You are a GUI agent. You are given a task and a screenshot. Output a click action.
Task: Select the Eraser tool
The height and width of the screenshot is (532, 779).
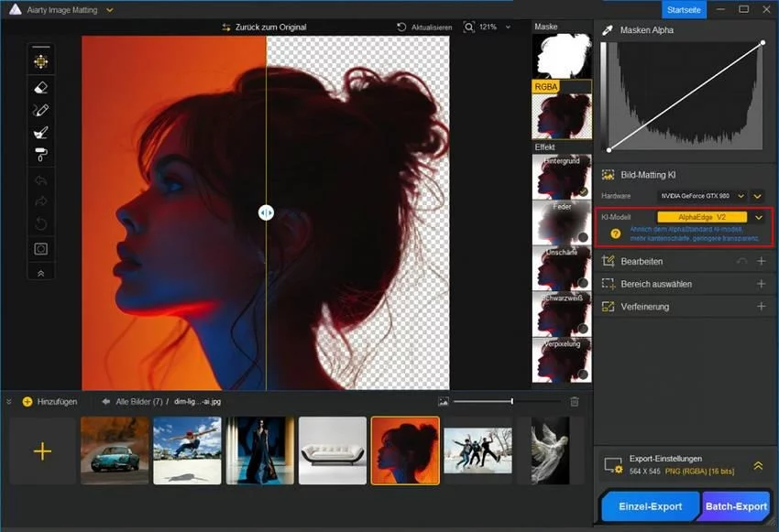click(41, 87)
